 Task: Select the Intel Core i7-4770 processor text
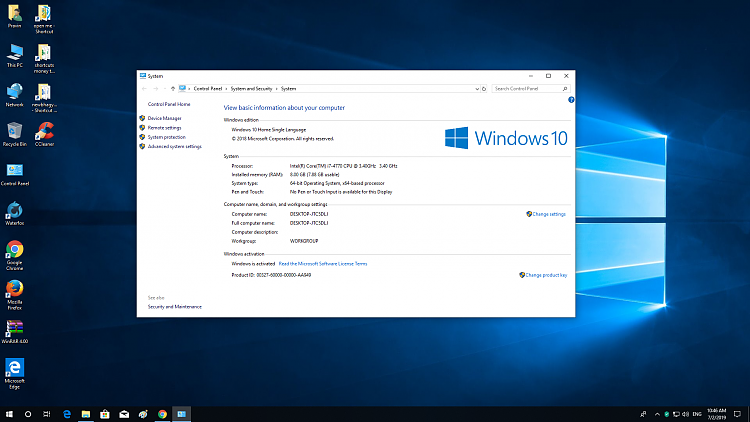pyautogui.click(x=343, y=166)
